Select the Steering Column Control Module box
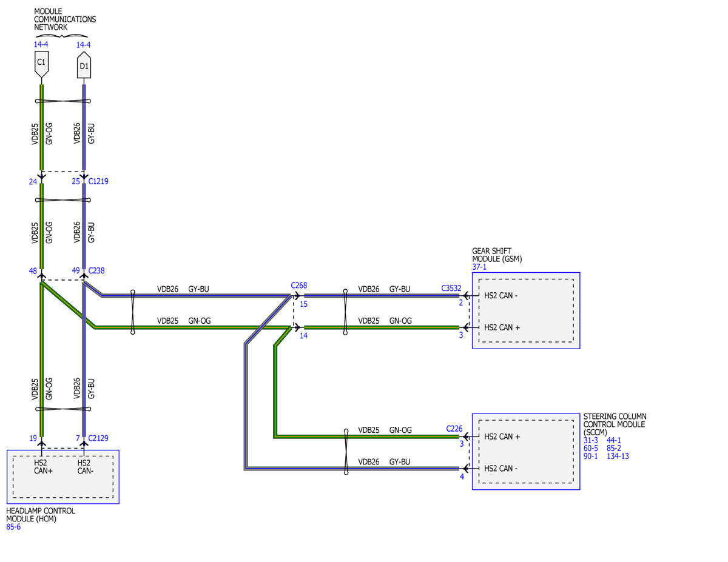Viewport: 728px width, 562px height. tap(526, 452)
